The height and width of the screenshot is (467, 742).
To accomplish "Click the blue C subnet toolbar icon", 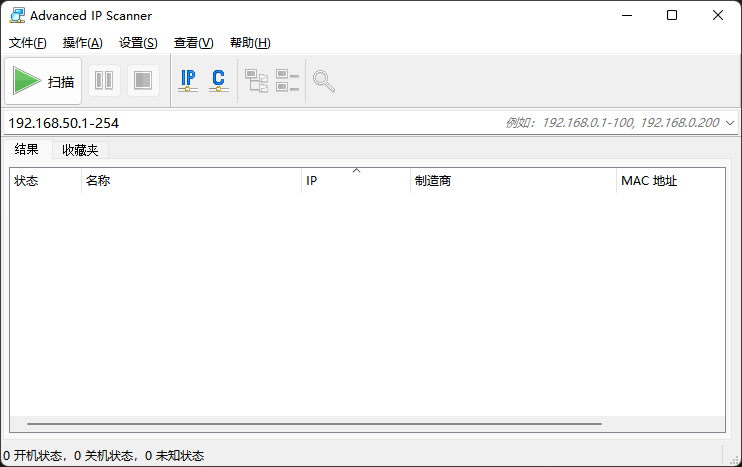I will click(x=219, y=80).
